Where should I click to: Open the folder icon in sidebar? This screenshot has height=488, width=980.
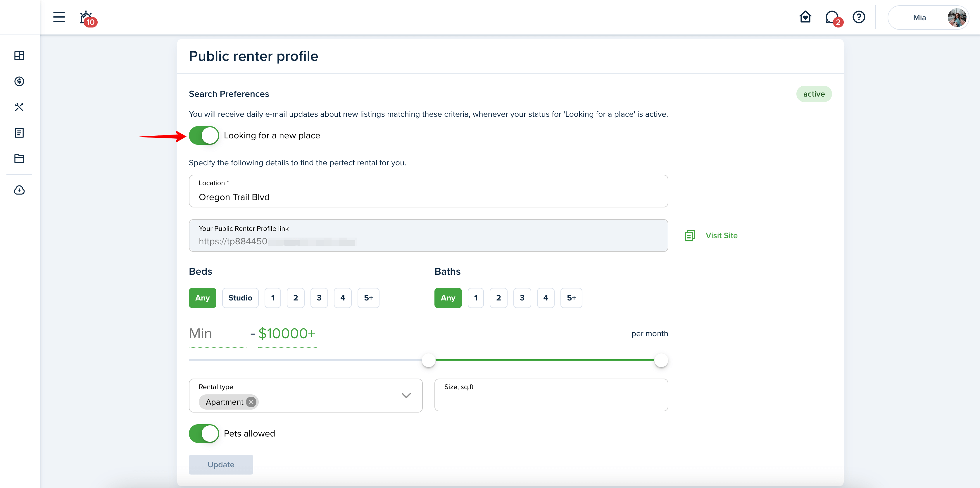[x=19, y=158]
